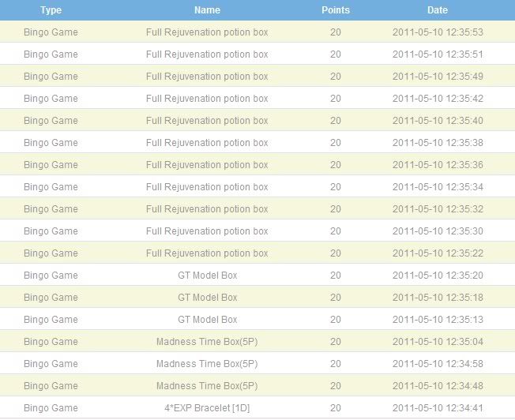
Task: Click GT Model Box at 12:35:20
Action: point(207,276)
